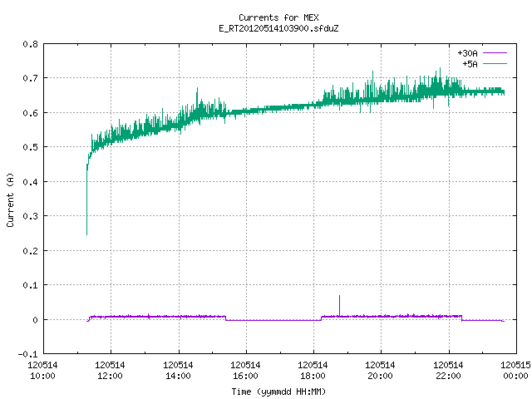
Task: Click the 120514 10:00 time label
Action: click(42, 371)
